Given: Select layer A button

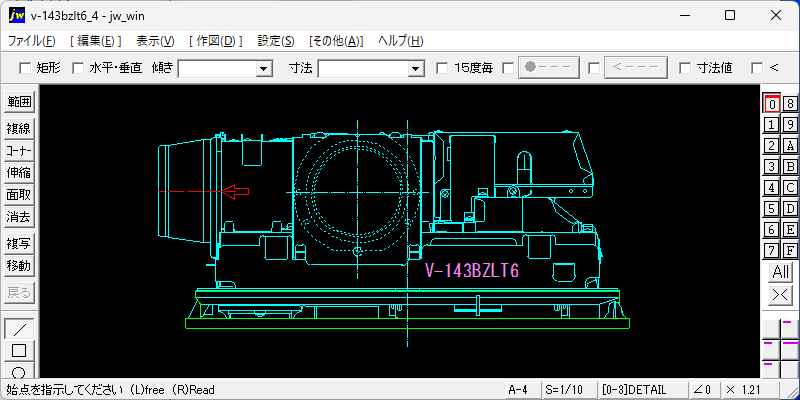Looking at the screenshot, I should (x=790, y=146).
